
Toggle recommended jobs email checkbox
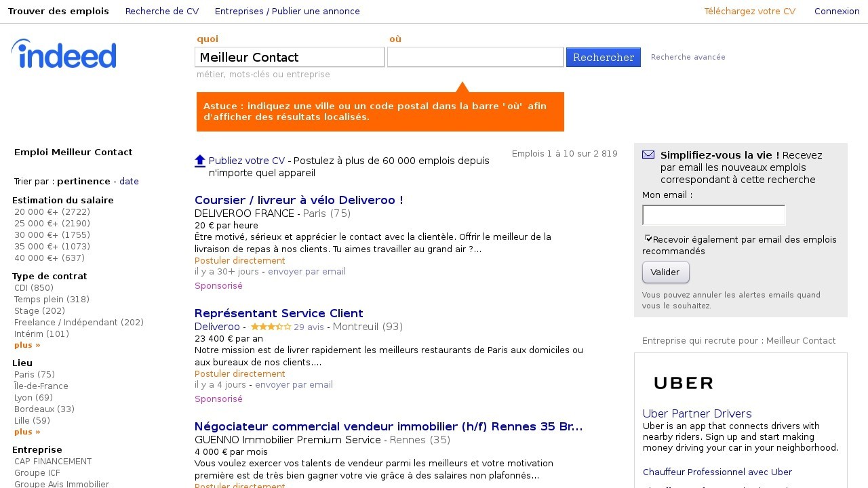(648, 239)
